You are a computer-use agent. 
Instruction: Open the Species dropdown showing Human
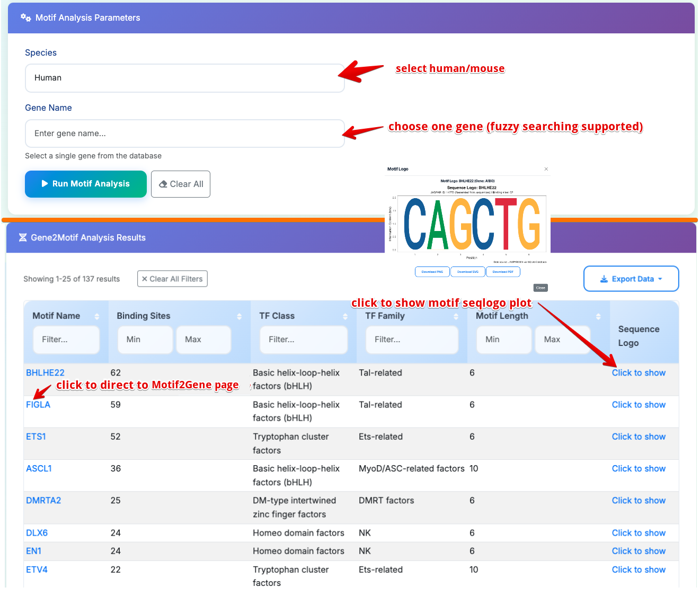click(184, 78)
